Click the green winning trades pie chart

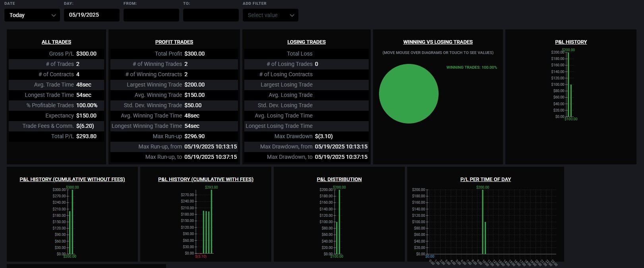pyautogui.click(x=408, y=94)
